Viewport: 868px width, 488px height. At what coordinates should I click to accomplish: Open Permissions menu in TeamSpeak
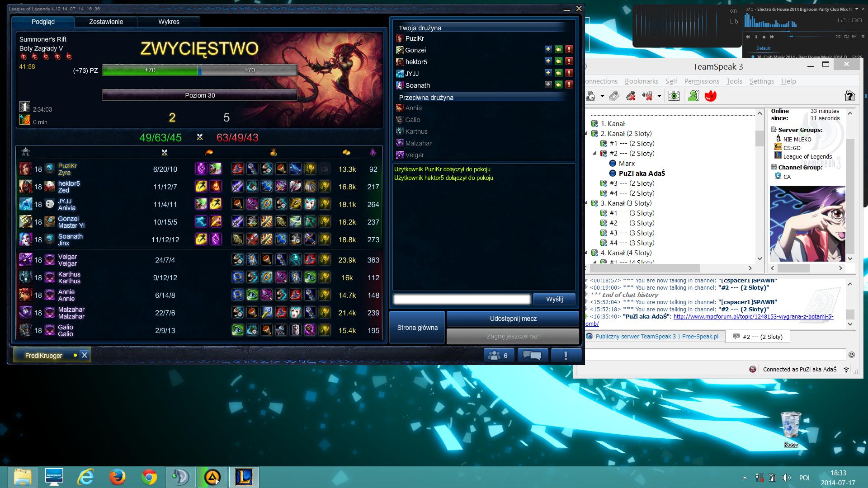click(x=702, y=81)
